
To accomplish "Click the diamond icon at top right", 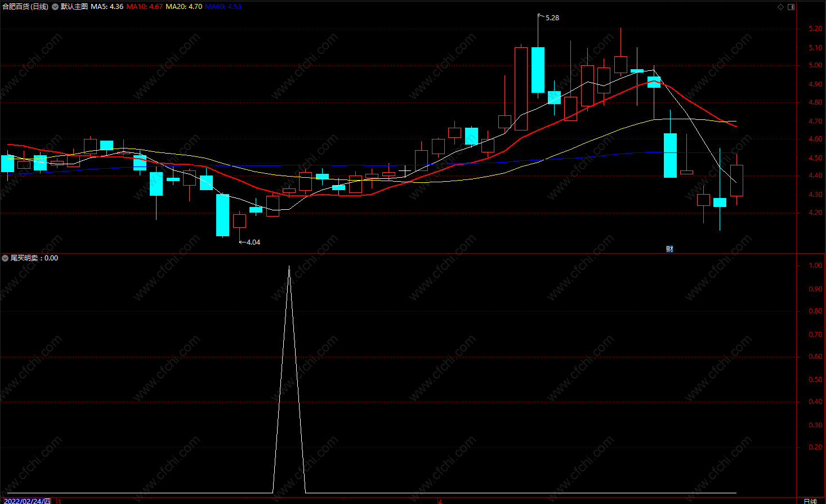I will 780,7.
